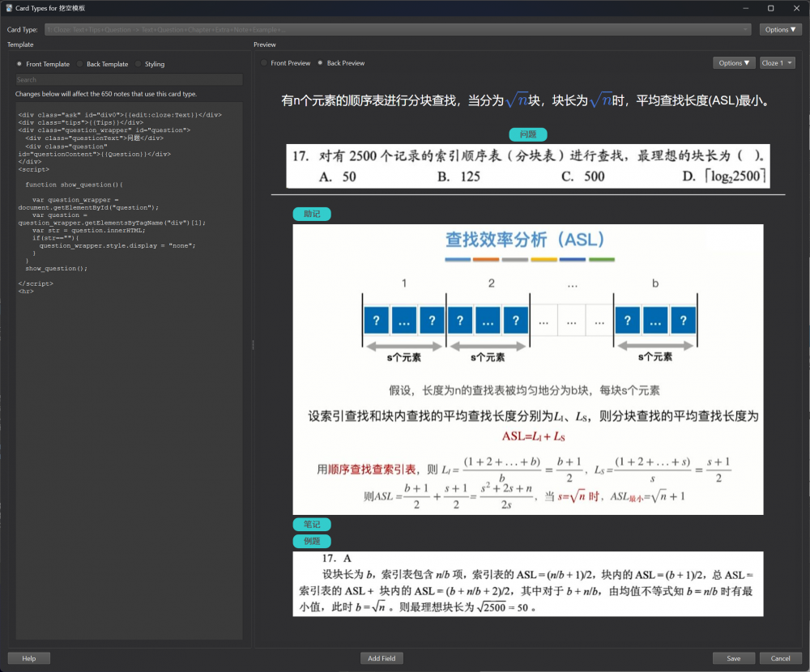The width and height of the screenshot is (810, 672).
Task: Expand the Cloze 1 selector
Action: point(777,63)
